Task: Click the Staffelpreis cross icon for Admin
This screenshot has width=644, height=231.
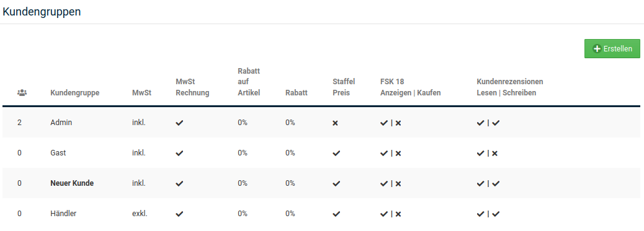Action: [x=335, y=123]
